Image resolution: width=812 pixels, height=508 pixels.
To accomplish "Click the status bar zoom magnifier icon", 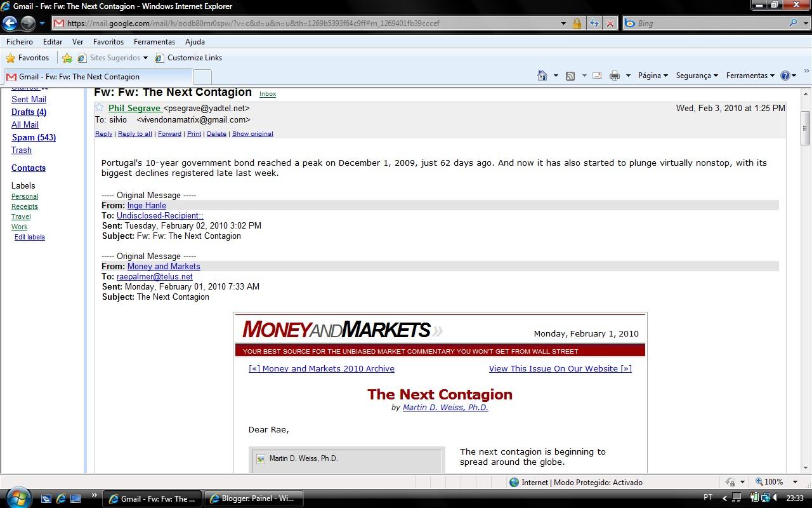I will click(x=759, y=482).
